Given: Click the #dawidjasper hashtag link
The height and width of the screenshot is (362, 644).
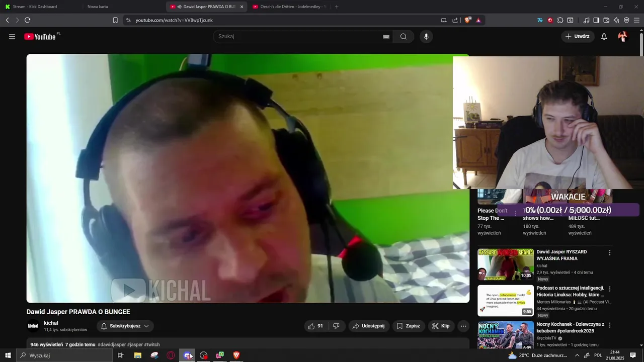Looking at the screenshot, I should point(112,345).
